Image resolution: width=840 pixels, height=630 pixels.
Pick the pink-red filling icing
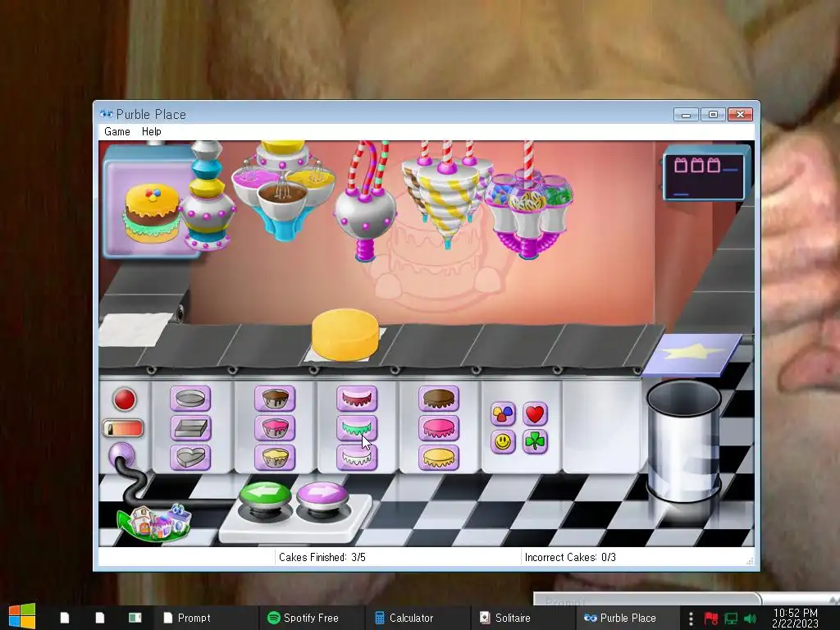pos(357,399)
